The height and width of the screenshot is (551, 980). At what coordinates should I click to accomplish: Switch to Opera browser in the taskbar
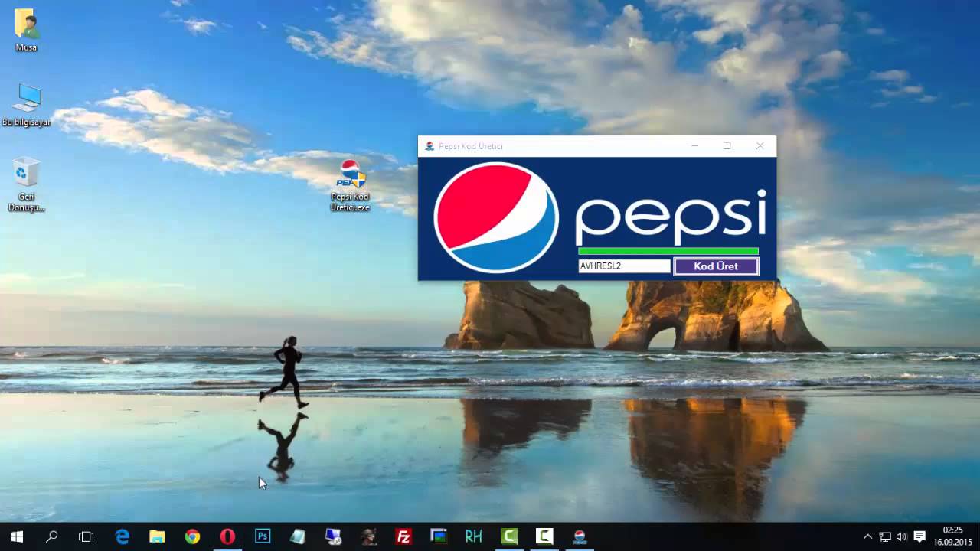click(x=227, y=536)
